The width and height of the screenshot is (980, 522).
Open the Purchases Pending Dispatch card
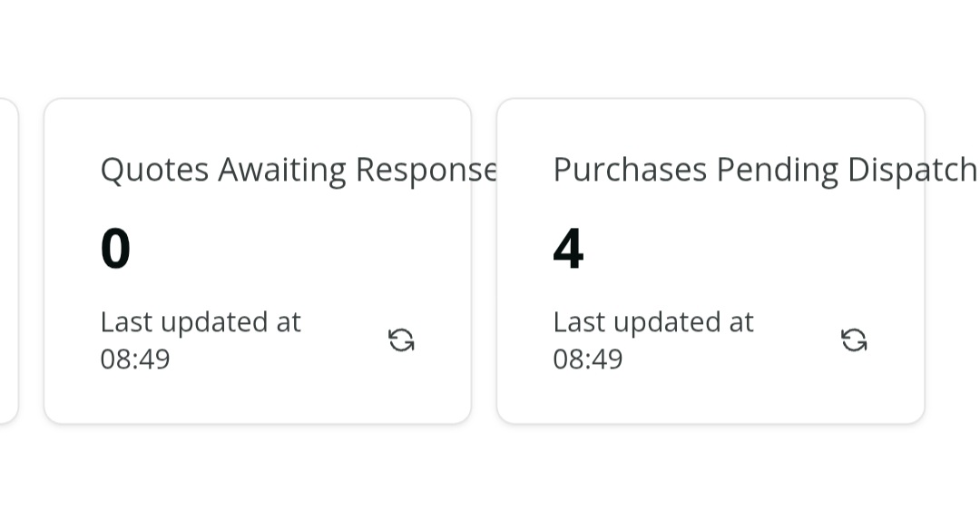click(x=710, y=399)
